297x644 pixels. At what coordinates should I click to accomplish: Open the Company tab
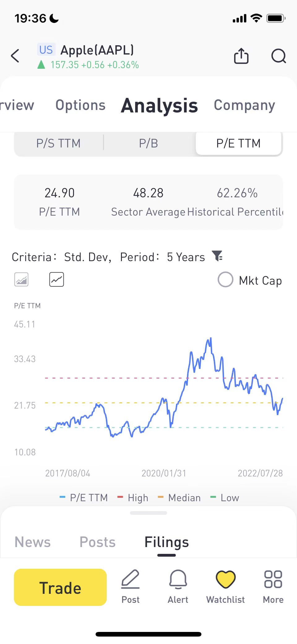pos(244,105)
